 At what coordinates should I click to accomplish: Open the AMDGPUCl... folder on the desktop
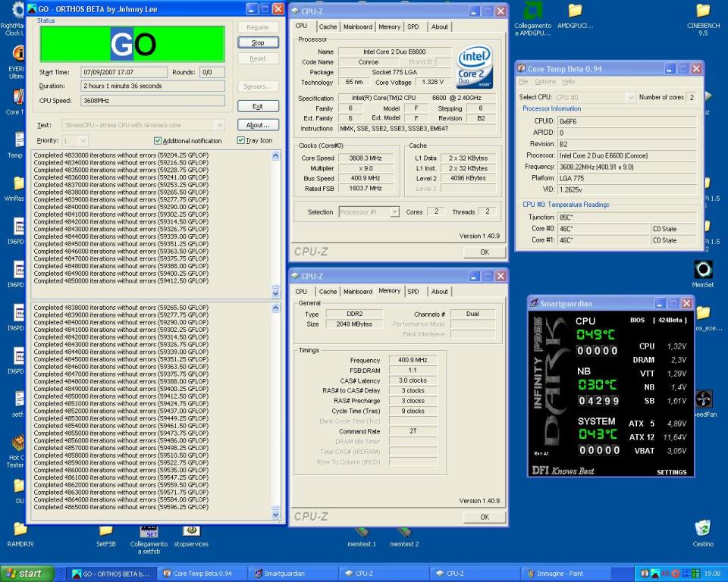click(575, 17)
